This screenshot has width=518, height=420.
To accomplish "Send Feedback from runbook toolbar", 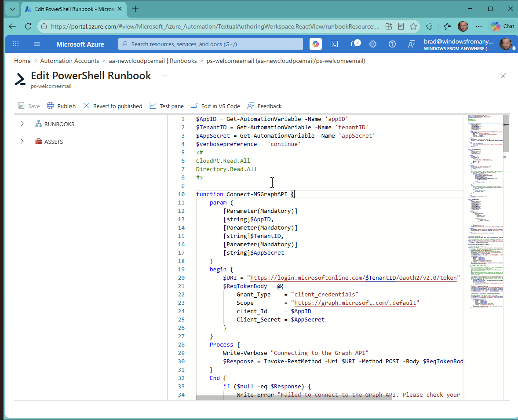I will click(264, 106).
